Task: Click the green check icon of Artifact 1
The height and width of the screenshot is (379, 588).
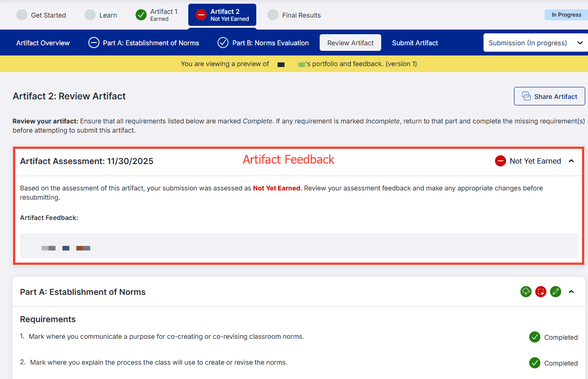Action: pos(141,15)
